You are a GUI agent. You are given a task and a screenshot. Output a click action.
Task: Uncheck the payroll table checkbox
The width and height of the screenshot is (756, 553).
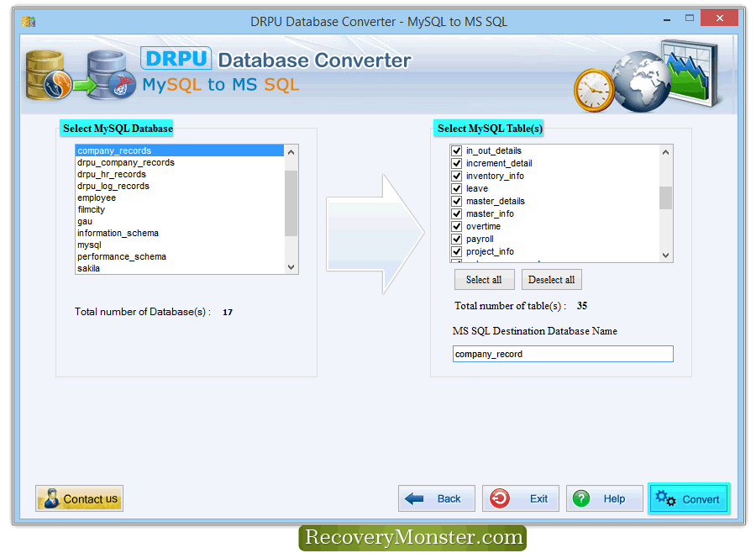click(x=457, y=239)
